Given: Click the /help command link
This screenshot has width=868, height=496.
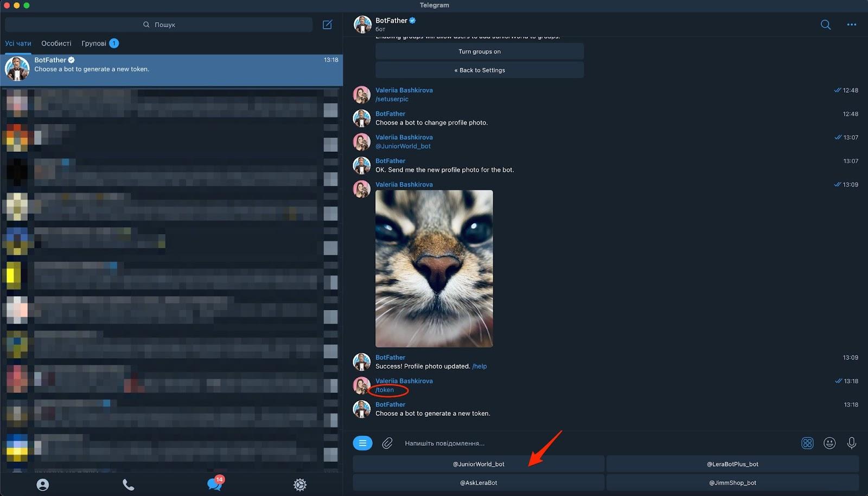Looking at the screenshot, I should click(x=480, y=366).
